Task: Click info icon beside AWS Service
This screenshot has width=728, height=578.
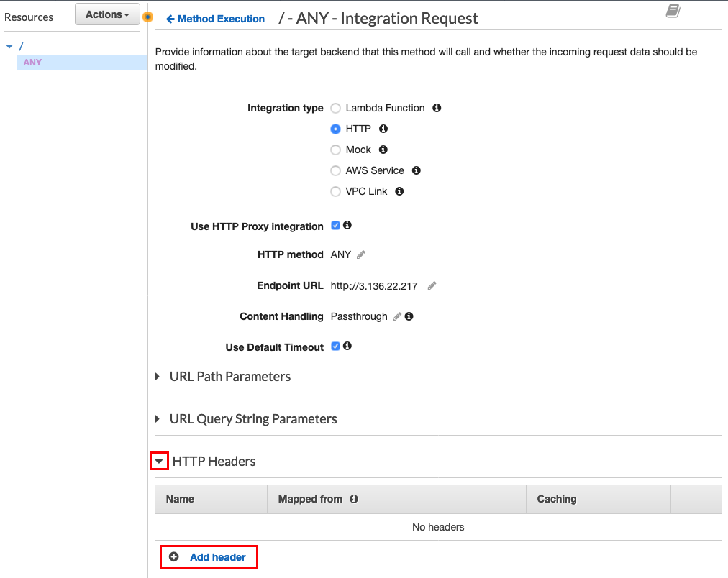Action: 416,170
